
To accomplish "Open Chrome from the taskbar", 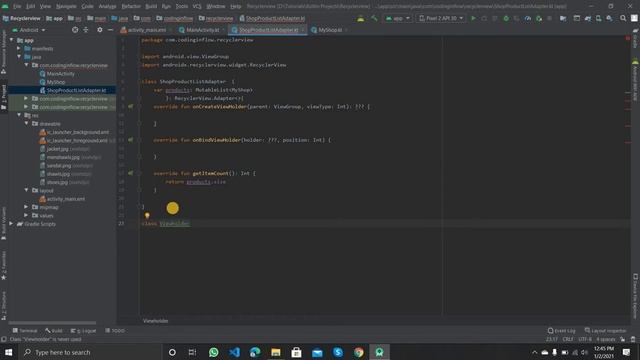I will (359, 352).
